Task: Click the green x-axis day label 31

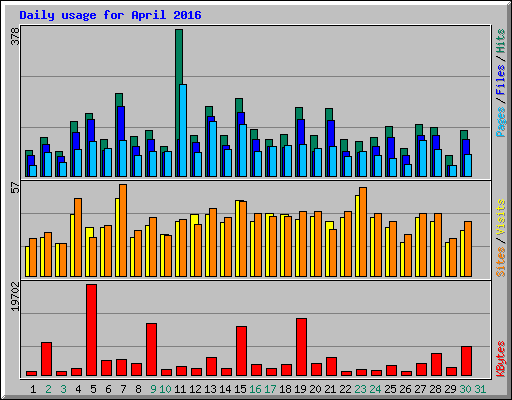Action: [x=480, y=389]
